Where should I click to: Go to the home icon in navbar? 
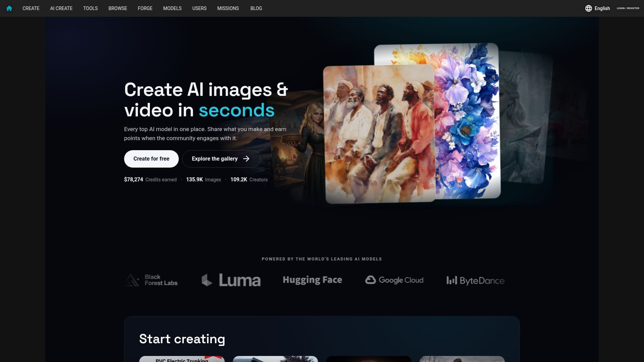click(x=9, y=8)
